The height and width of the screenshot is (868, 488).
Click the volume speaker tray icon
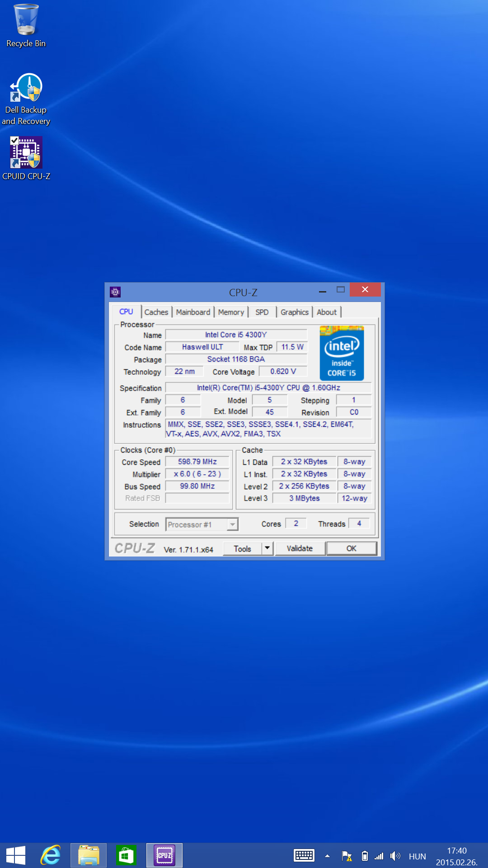[395, 856]
